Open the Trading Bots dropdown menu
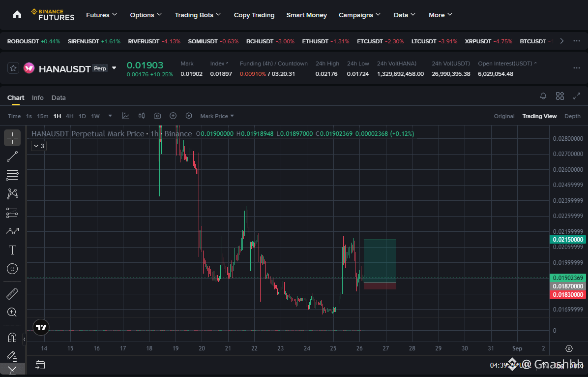588x377 pixels. (x=198, y=15)
